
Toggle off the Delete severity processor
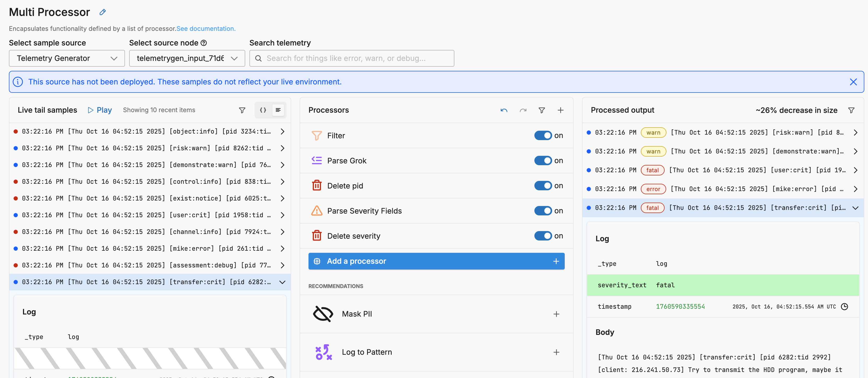(543, 236)
